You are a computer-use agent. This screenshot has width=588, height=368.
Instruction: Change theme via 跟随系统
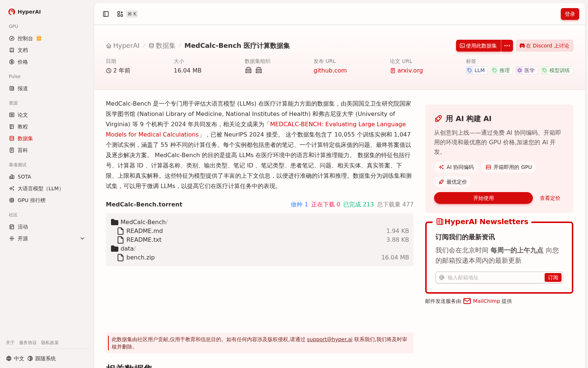42,358
